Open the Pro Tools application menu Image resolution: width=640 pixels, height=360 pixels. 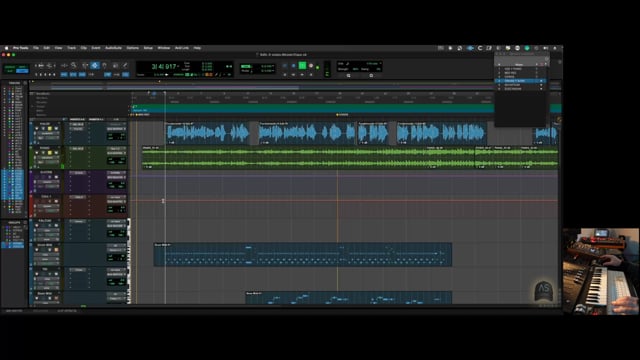pyautogui.click(x=20, y=48)
